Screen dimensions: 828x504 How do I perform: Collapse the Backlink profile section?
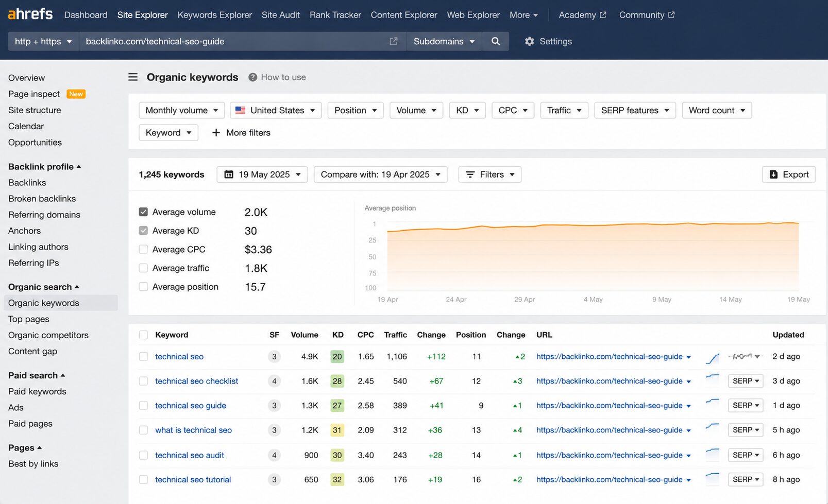[x=44, y=167]
